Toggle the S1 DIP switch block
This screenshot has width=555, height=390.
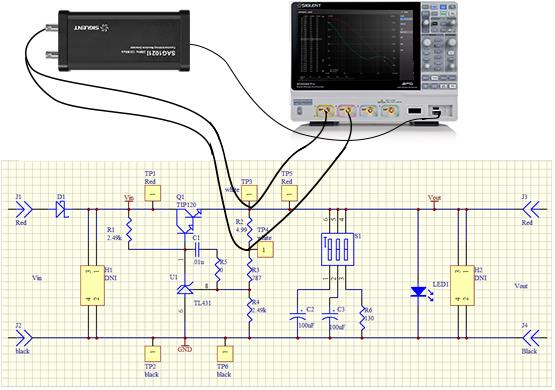(337, 249)
